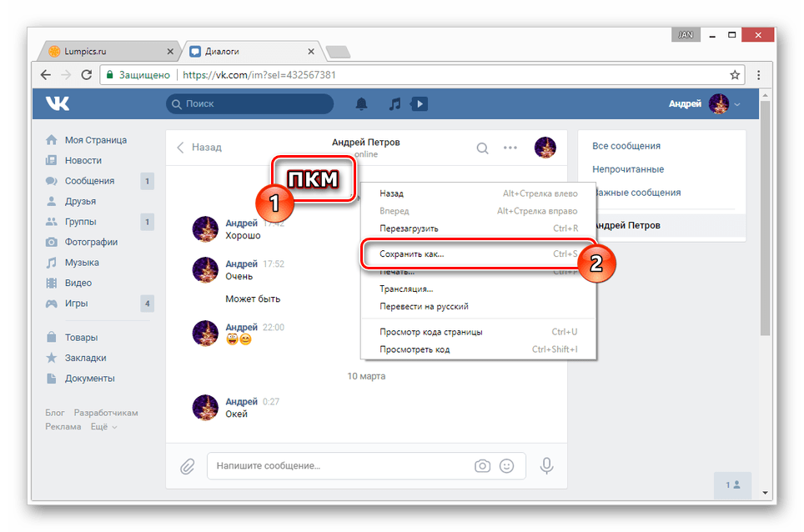Choose Перевести на русский from context menu
The image size is (804, 532).
(426, 306)
